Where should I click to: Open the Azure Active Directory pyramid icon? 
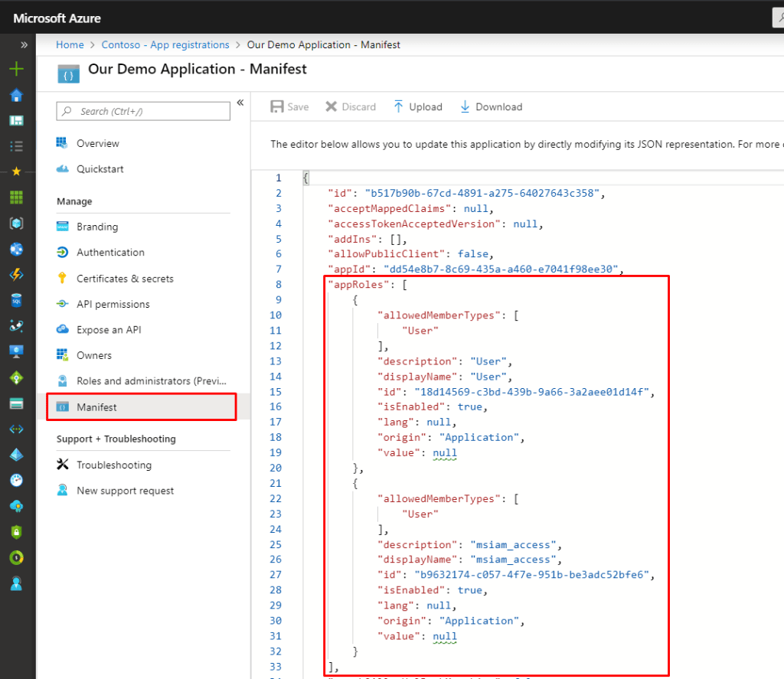[x=17, y=455]
